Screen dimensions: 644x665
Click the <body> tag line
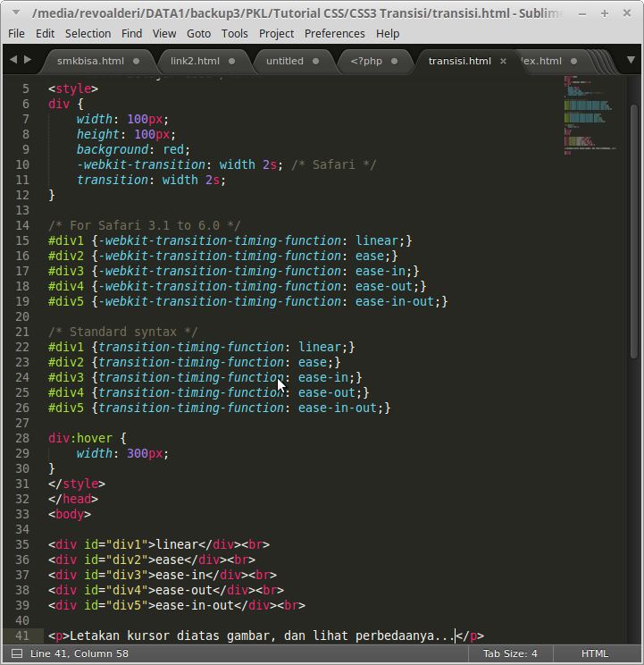pos(70,514)
